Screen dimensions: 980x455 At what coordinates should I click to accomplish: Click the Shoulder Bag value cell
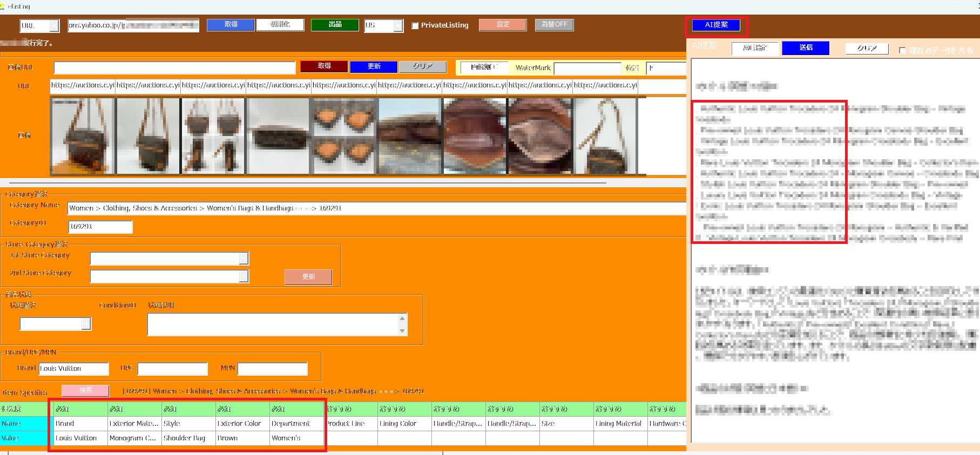(188, 438)
